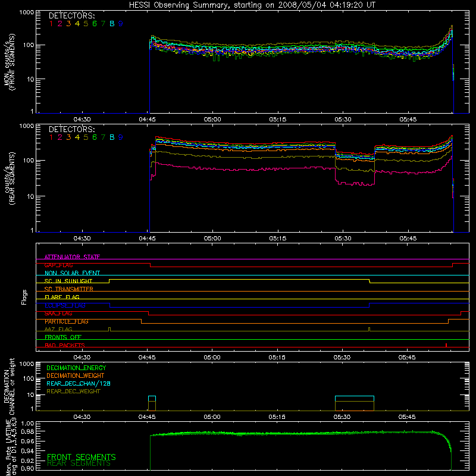Click the REAR_DEC_WEIGHT legend entry
Image resolution: width=476 pixels, height=476 pixels.
(73, 392)
